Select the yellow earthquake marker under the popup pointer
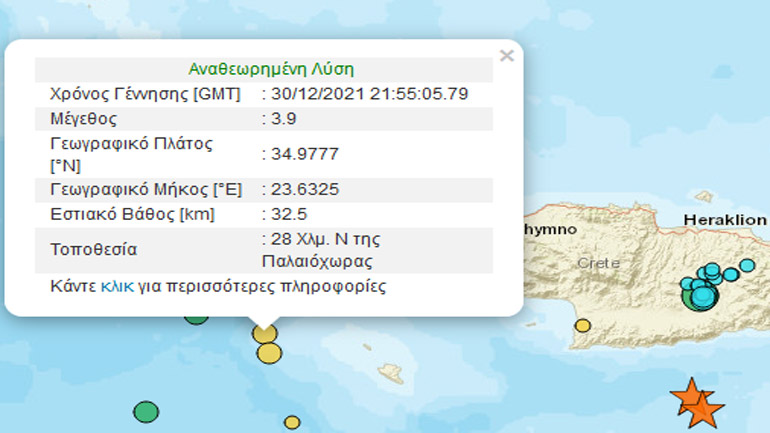This screenshot has width=770, height=433. tap(265, 334)
